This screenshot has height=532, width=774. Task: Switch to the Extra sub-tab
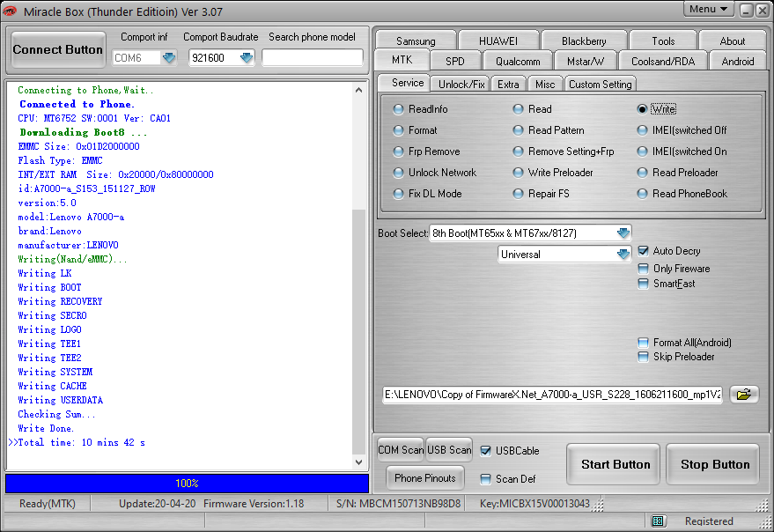[508, 84]
